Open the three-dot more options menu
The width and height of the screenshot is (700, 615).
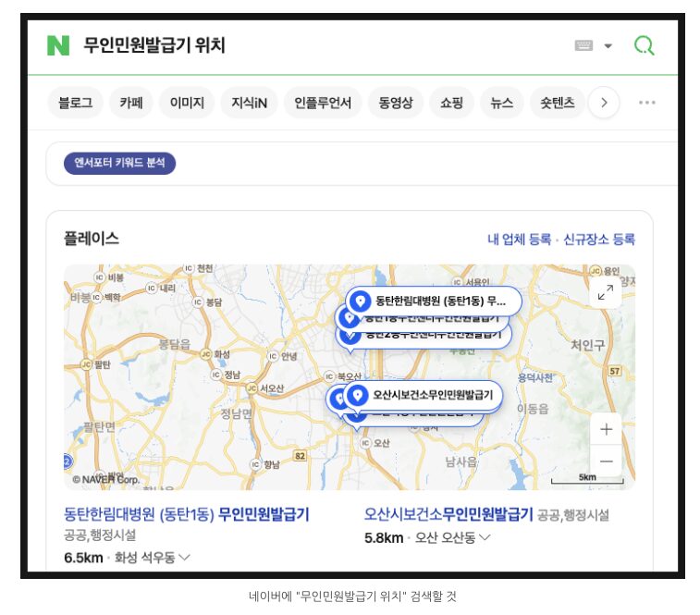pos(647,103)
